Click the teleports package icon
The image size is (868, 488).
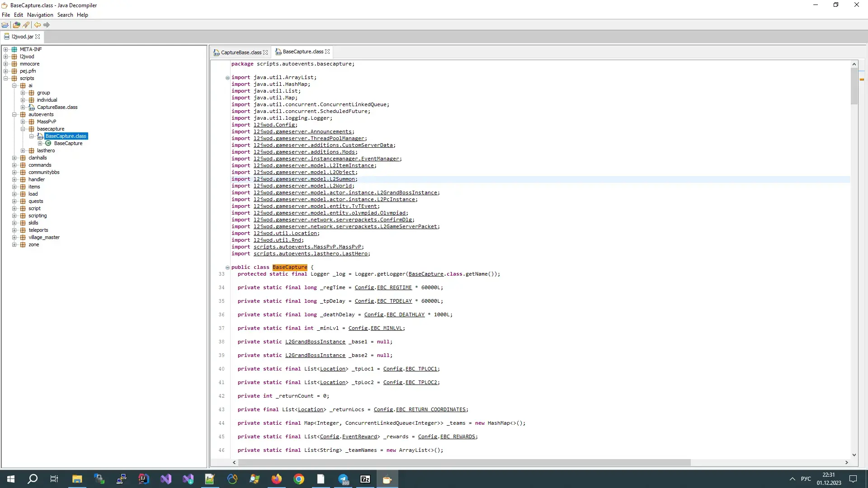click(23, 230)
